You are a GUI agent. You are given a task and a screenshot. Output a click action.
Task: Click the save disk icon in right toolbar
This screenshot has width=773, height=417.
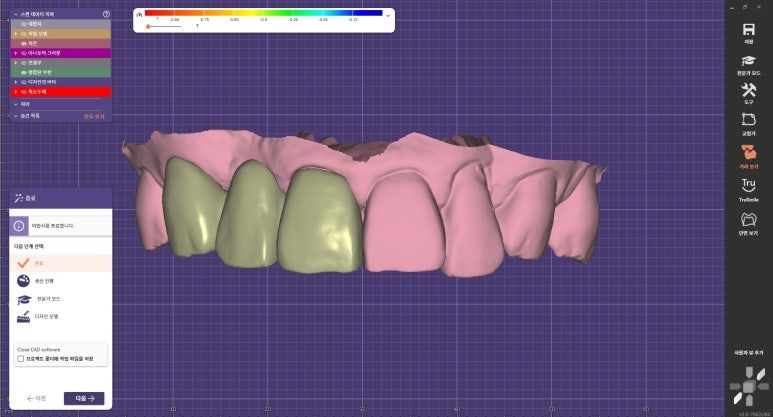[748, 30]
